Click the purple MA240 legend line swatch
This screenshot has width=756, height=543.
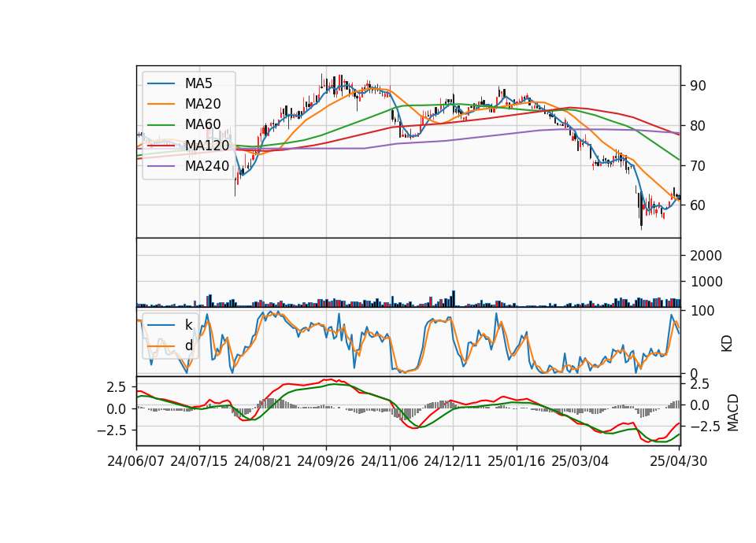point(161,166)
